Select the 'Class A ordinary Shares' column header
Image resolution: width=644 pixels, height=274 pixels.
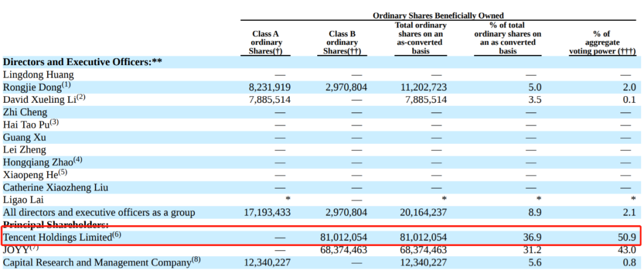pos(266,42)
